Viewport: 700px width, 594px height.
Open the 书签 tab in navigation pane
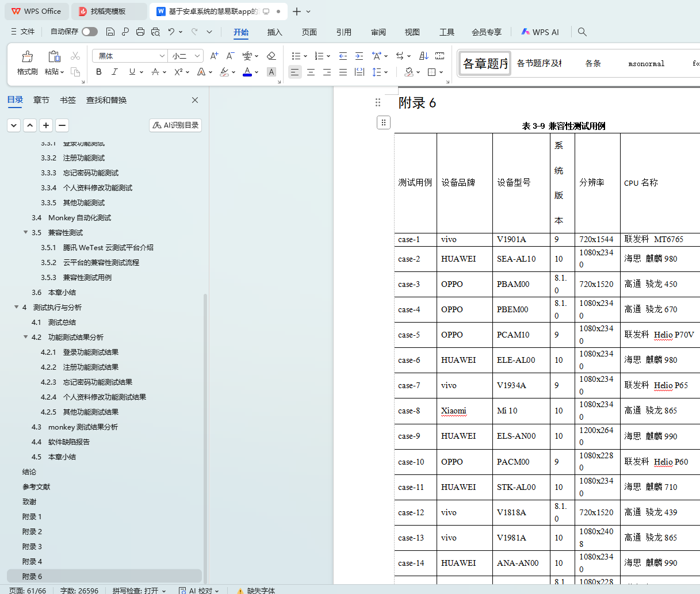tap(68, 100)
